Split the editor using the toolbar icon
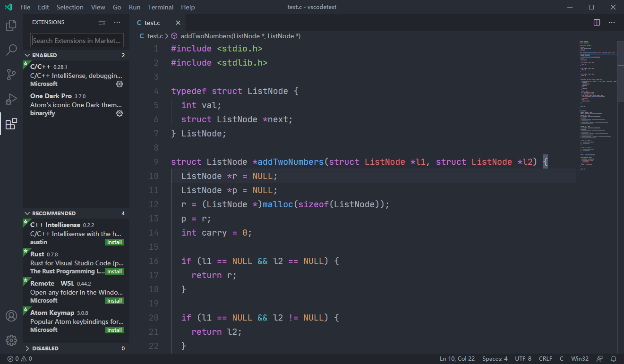Viewport: 624px width, 364px height. coord(597,22)
